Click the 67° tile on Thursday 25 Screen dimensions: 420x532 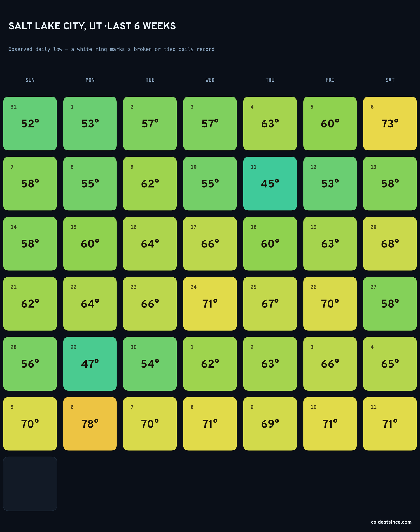click(x=270, y=304)
